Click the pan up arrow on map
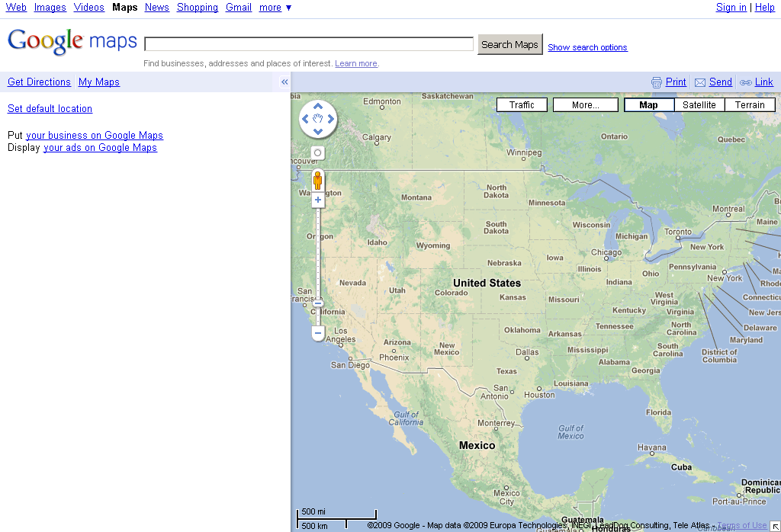This screenshot has width=781, height=532. pyautogui.click(x=317, y=107)
